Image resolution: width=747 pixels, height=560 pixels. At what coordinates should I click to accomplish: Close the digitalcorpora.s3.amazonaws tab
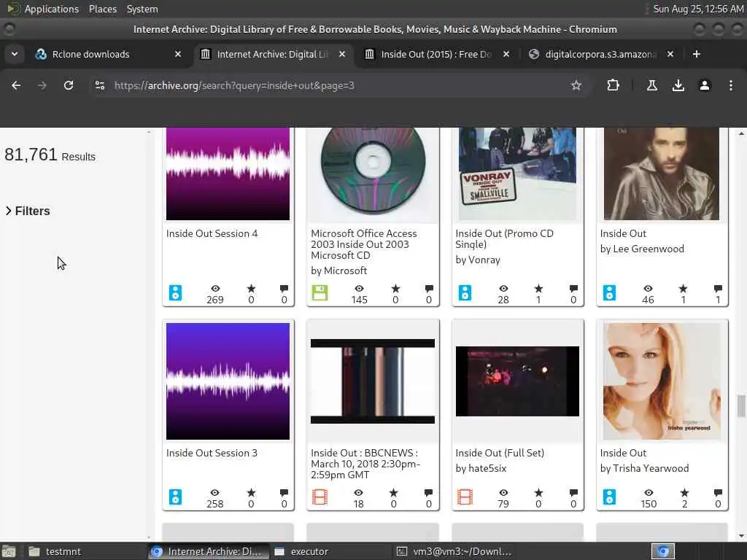[x=670, y=54]
